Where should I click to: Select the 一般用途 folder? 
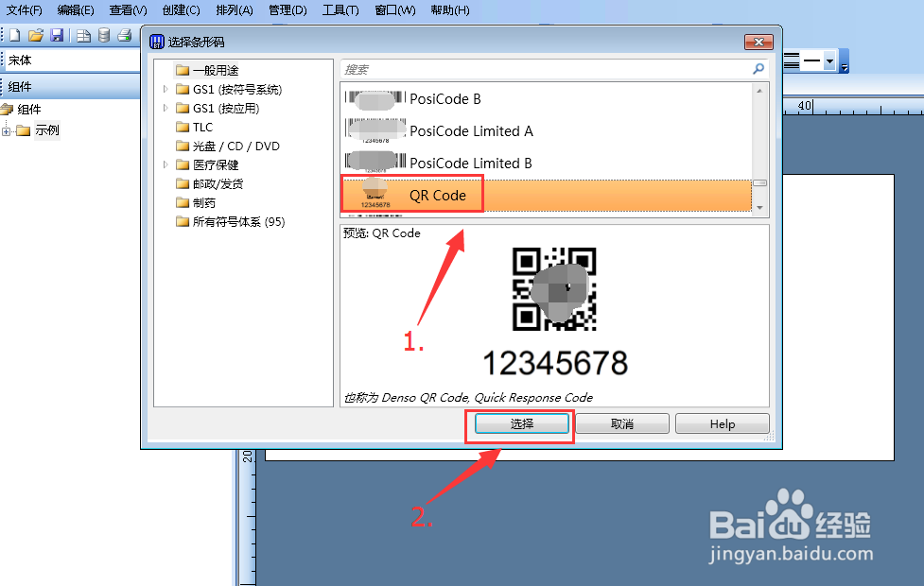(x=207, y=71)
